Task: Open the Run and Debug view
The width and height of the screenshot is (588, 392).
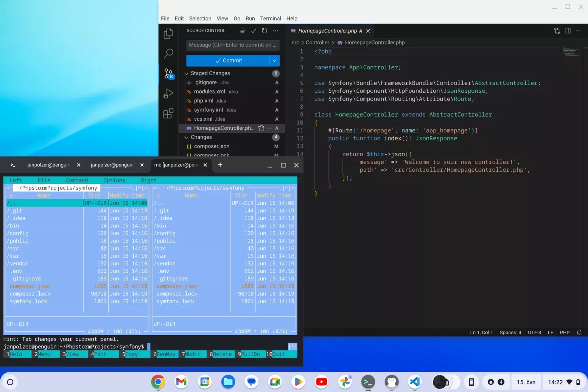Action: pyautogui.click(x=168, y=93)
